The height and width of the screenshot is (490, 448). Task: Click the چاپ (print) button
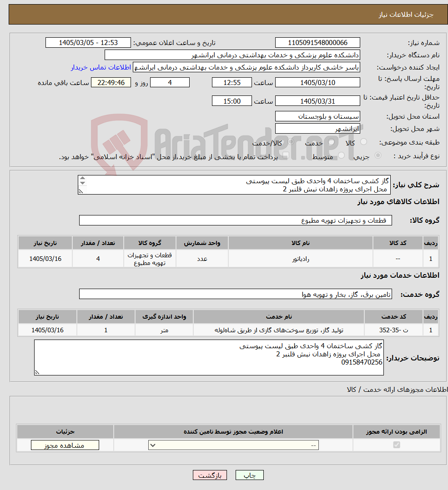(x=250, y=475)
